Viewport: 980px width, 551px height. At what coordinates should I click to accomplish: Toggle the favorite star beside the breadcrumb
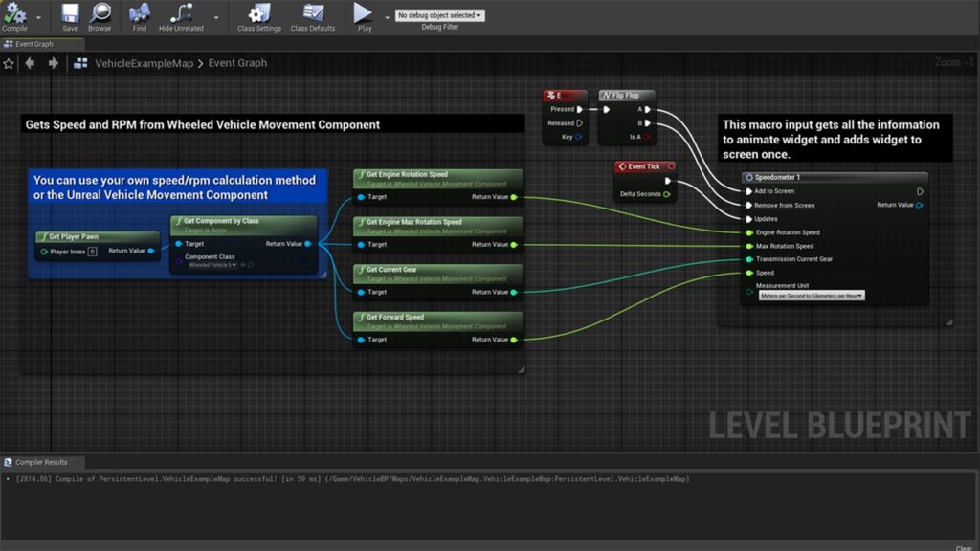pos(9,63)
